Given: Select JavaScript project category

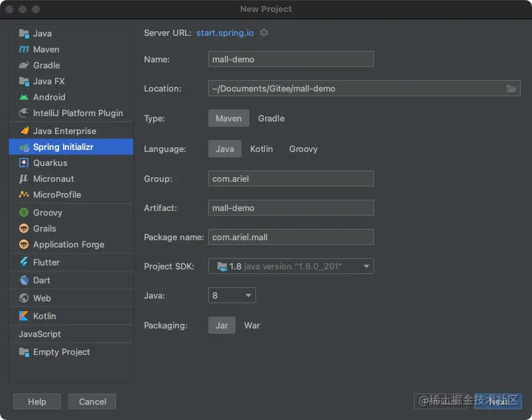Looking at the screenshot, I should pos(71,334).
